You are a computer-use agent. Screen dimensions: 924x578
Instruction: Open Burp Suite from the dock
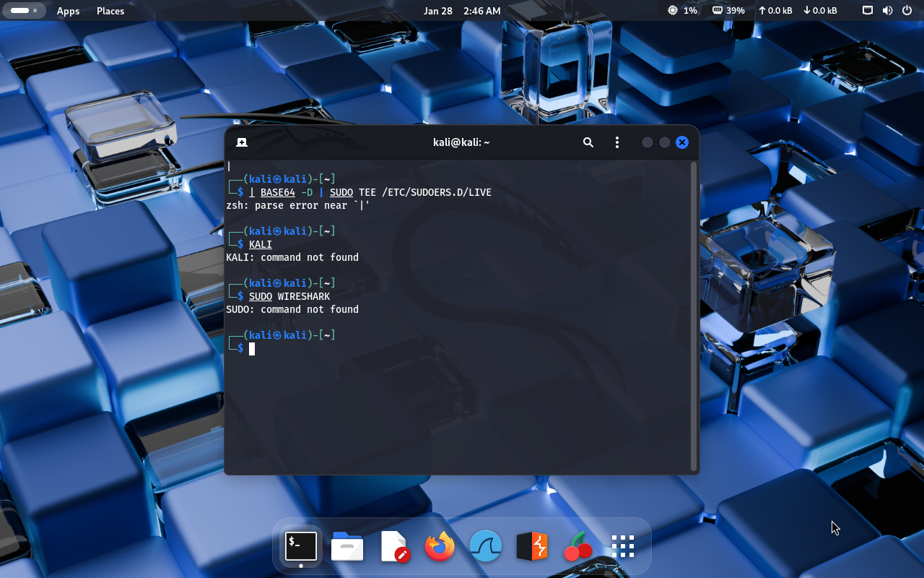(x=532, y=547)
